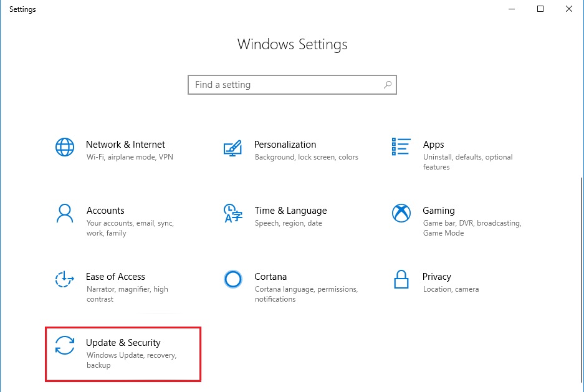Open the Time & Language icon
Screen dimensions: 584x392
pyautogui.click(x=232, y=214)
